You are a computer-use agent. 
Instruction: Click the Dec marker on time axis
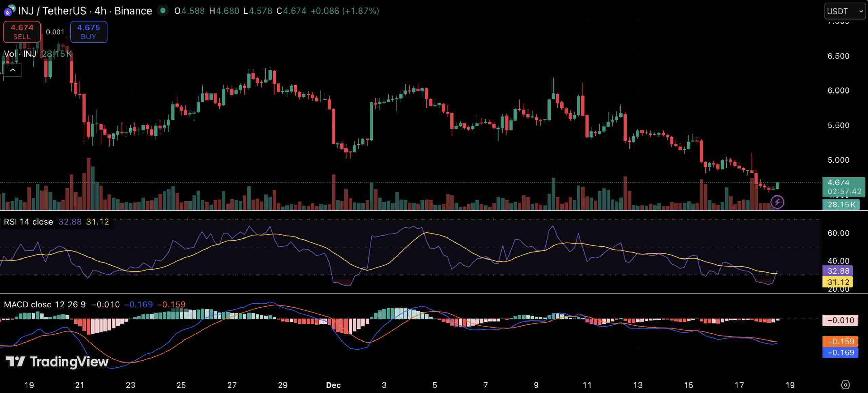333,385
